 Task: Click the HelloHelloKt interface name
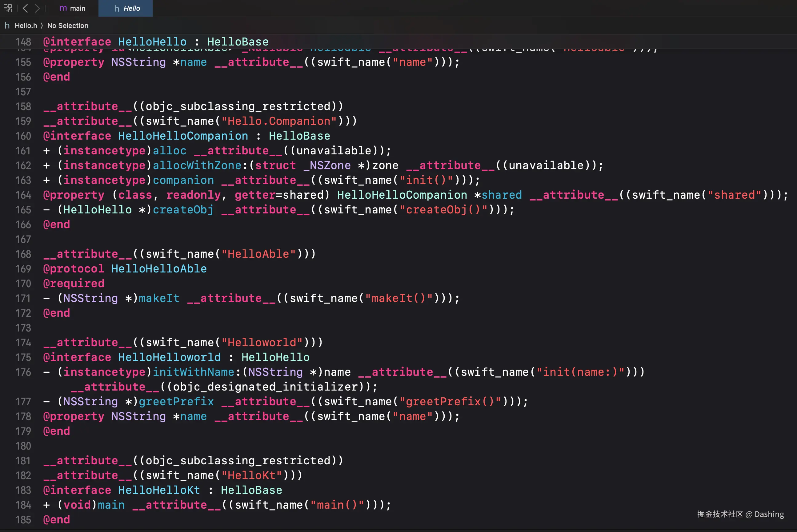pos(159,490)
